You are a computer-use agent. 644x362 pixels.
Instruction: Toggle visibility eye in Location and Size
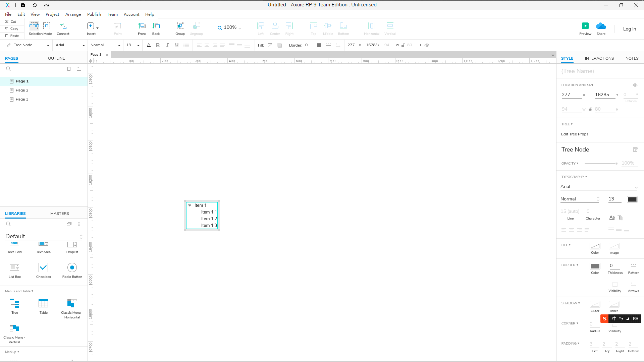click(635, 85)
